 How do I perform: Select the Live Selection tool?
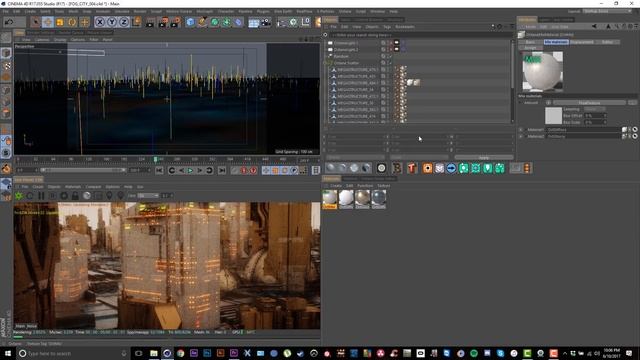pos(36,22)
